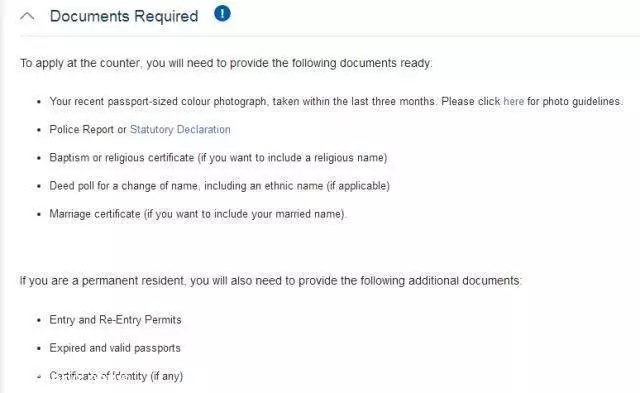
Task: Click the 'Police Report or' text
Action: point(88,129)
